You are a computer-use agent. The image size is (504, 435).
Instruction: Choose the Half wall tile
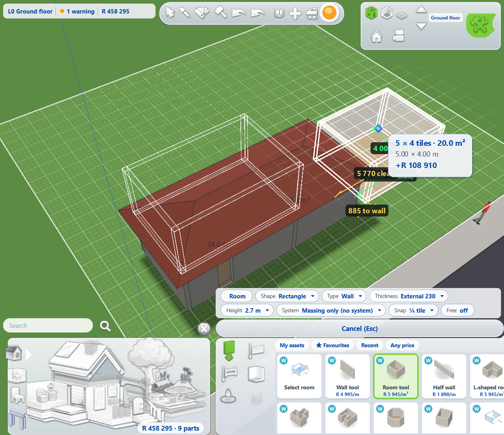(x=444, y=377)
